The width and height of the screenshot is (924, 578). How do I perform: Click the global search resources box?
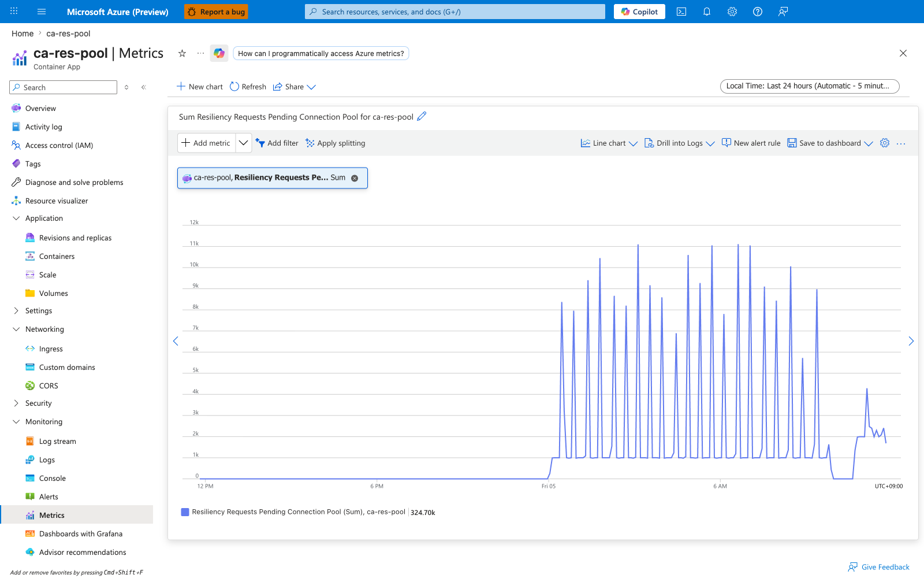(455, 12)
